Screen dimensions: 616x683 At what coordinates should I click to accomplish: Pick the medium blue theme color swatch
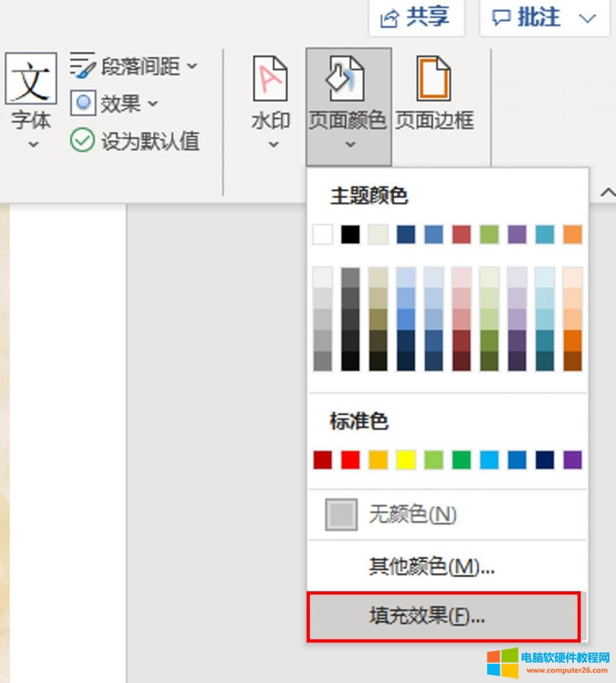coord(433,235)
